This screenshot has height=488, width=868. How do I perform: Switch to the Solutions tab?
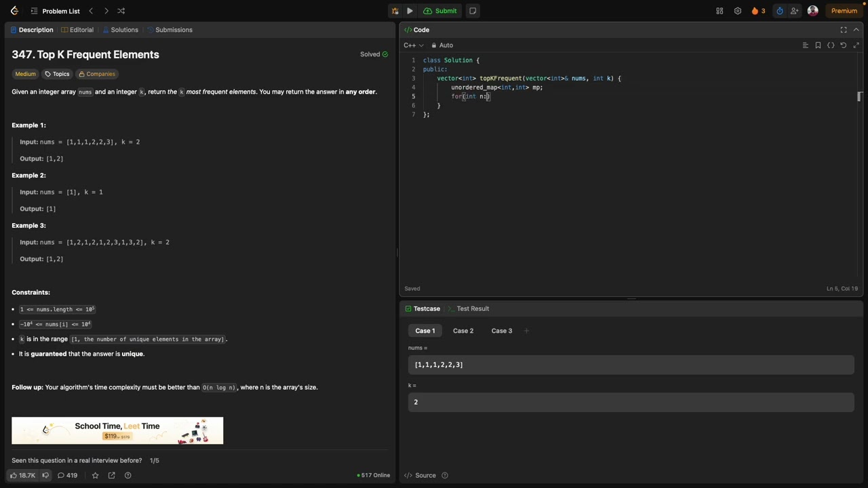(121, 30)
